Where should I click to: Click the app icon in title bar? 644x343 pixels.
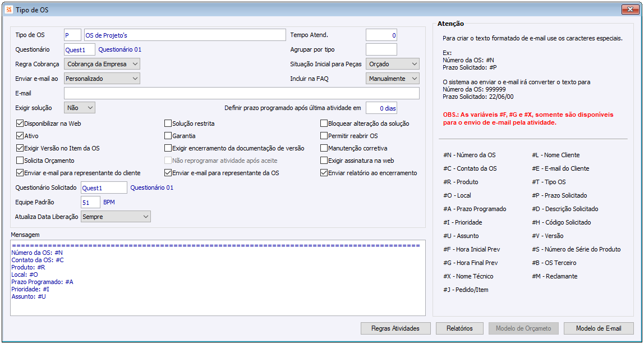pos(7,10)
